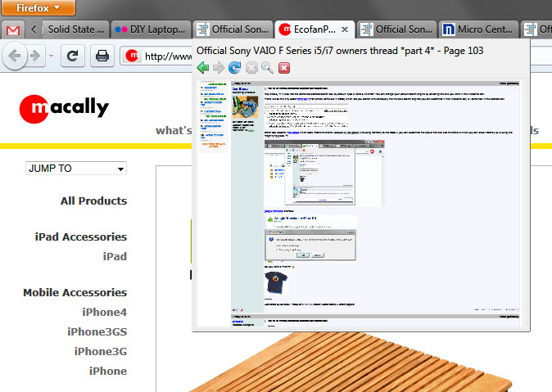The width and height of the screenshot is (552, 392).
Task: Click the browser Forward navigation button
Action: click(35, 56)
